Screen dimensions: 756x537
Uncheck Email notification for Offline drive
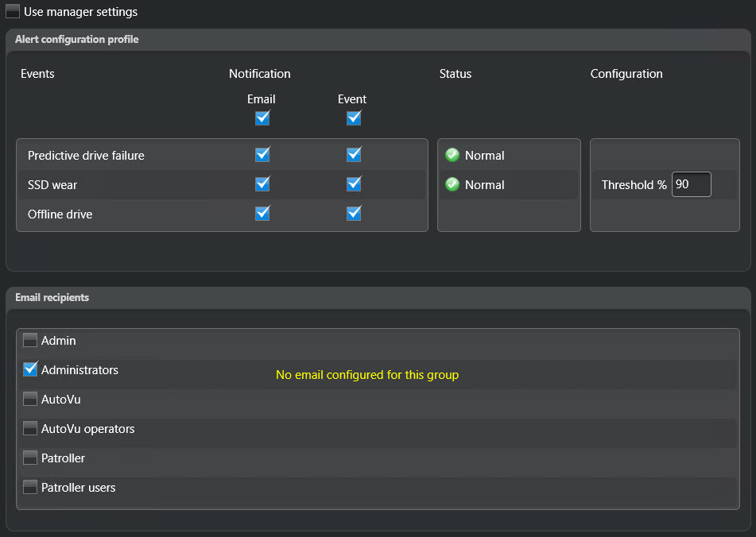pos(262,213)
